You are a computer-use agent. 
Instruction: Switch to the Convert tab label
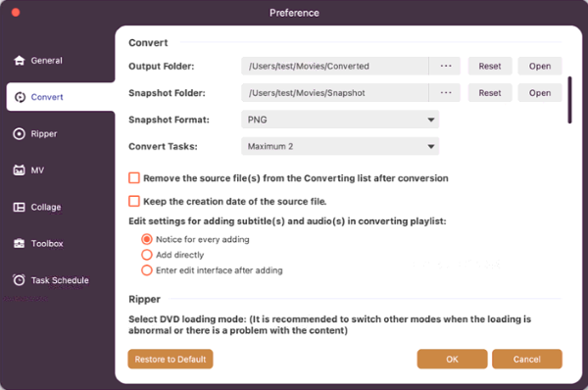pos(47,97)
